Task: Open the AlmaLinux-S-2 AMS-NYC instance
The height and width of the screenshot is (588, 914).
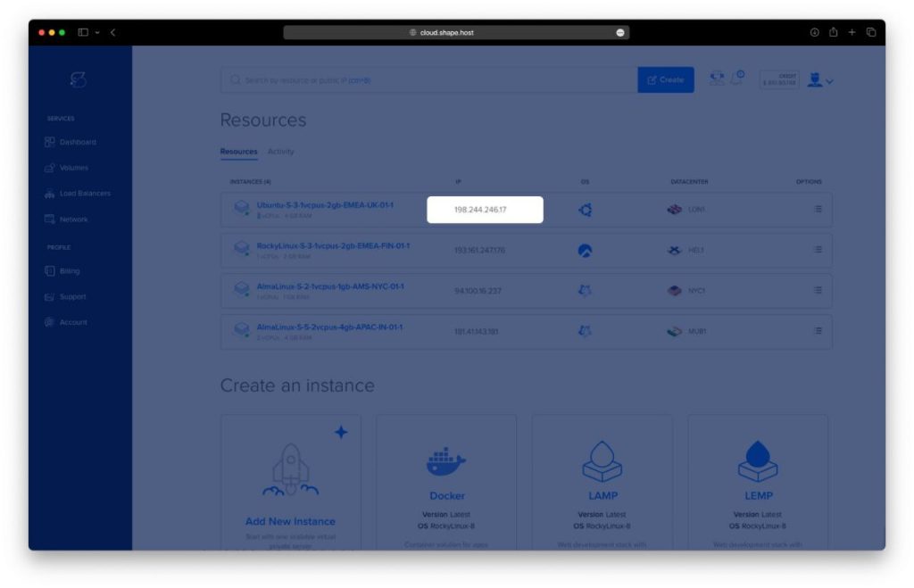Action: point(330,286)
